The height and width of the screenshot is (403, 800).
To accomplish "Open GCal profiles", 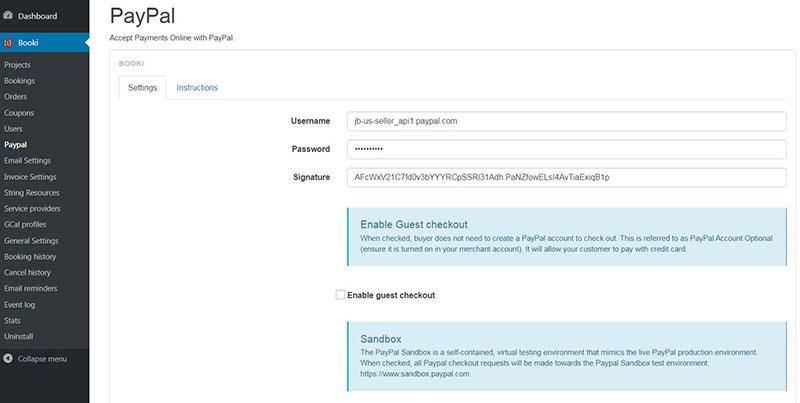I will 25,224.
